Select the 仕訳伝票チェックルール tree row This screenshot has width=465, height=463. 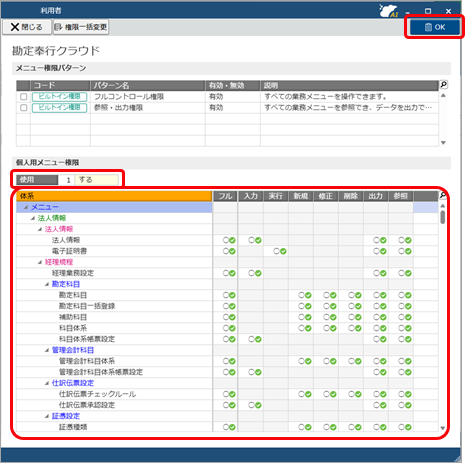coord(114,394)
